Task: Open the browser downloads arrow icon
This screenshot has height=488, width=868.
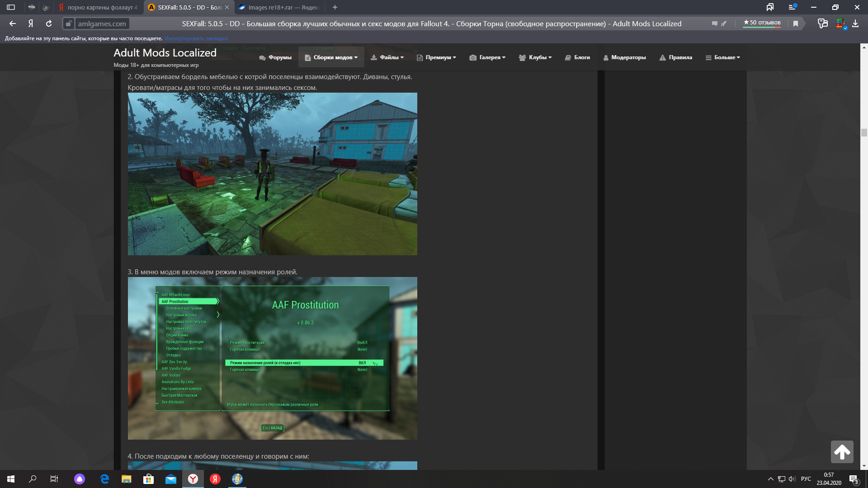Action: pos(855,23)
